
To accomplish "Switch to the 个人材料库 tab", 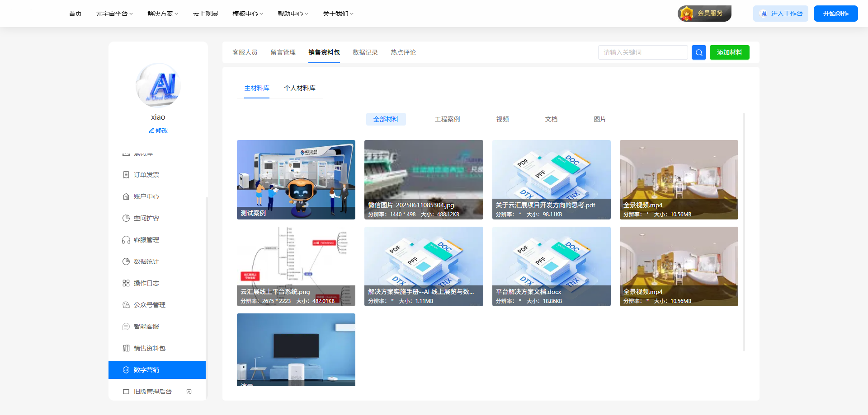I will [x=299, y=88].
